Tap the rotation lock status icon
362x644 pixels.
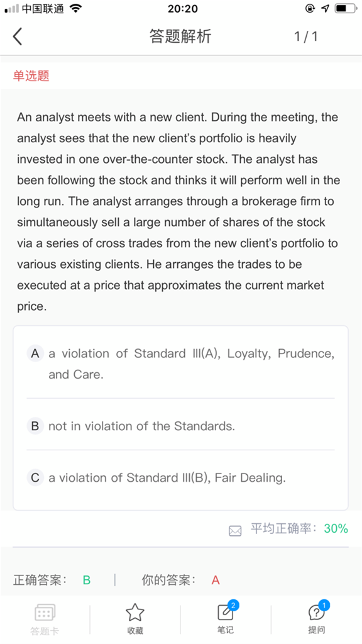point(310,8)
